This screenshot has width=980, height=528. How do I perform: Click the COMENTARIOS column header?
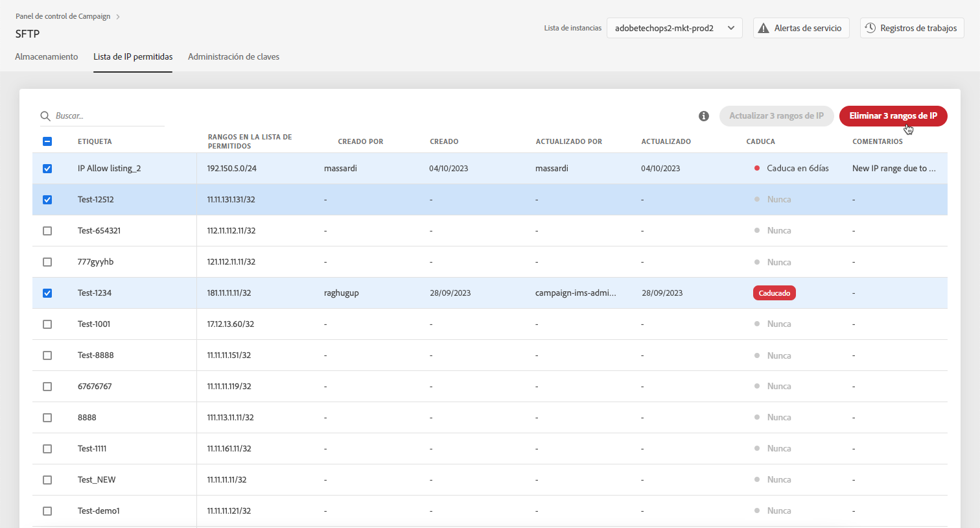(x=877, y=141)
